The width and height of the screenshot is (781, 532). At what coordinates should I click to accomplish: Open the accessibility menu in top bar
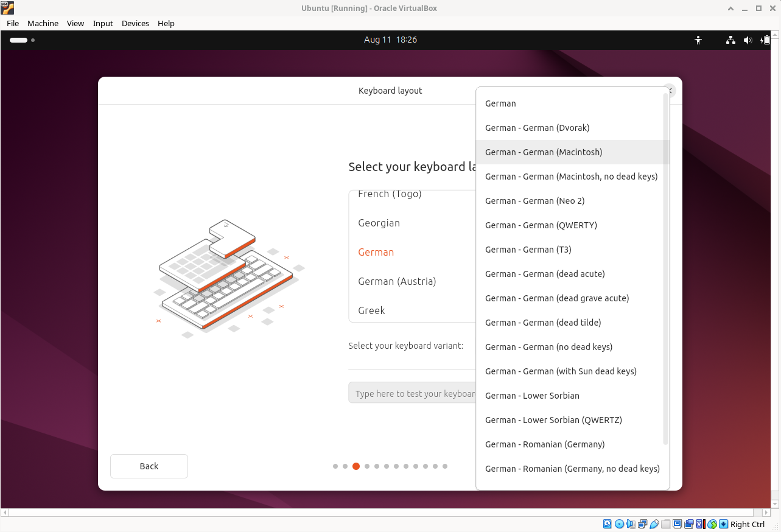coord(698,40)
